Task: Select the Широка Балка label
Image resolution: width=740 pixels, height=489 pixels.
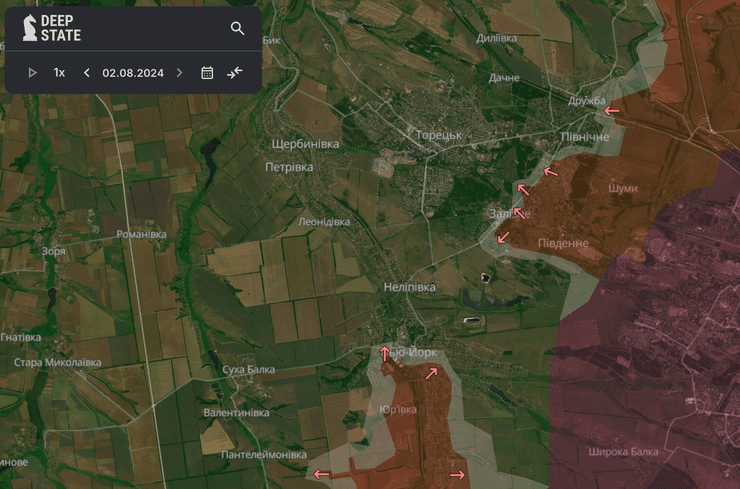Action: point(625,452)
